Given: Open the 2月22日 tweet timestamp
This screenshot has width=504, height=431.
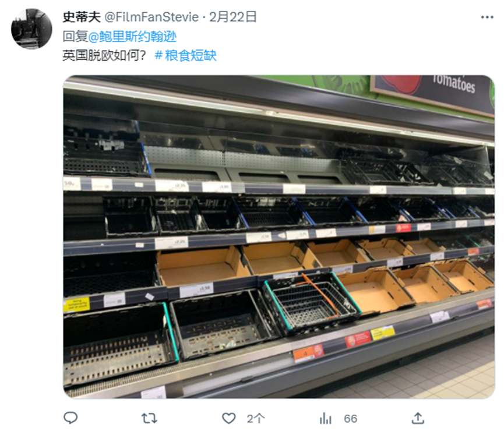Looking at the screenshot, I should 232,17.
